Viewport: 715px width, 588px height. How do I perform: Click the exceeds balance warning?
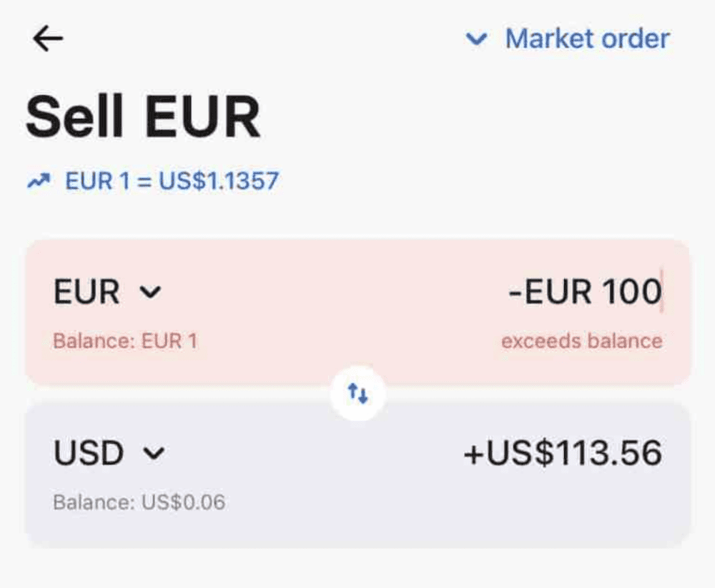pyautogui.click(x=581, y=341)
